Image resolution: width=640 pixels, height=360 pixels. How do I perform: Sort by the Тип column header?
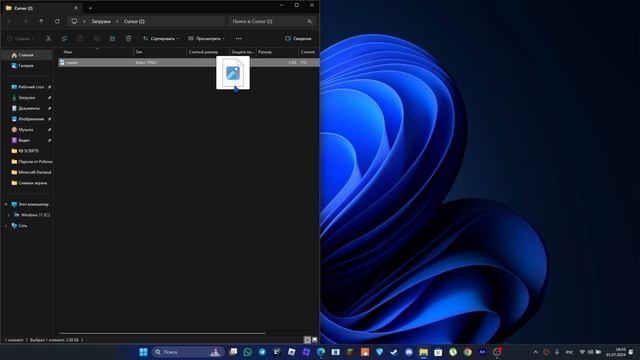(x=160, y=52)
